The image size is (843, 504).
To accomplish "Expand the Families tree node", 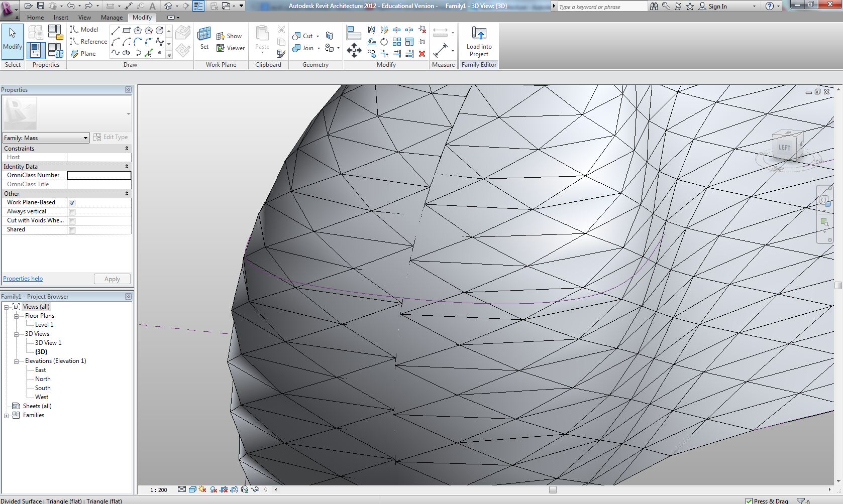I will (x=6, y=416).
